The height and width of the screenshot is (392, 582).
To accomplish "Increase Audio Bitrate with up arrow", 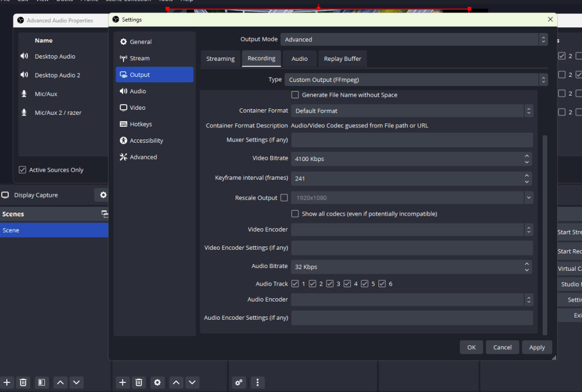I will coord(527,263).
